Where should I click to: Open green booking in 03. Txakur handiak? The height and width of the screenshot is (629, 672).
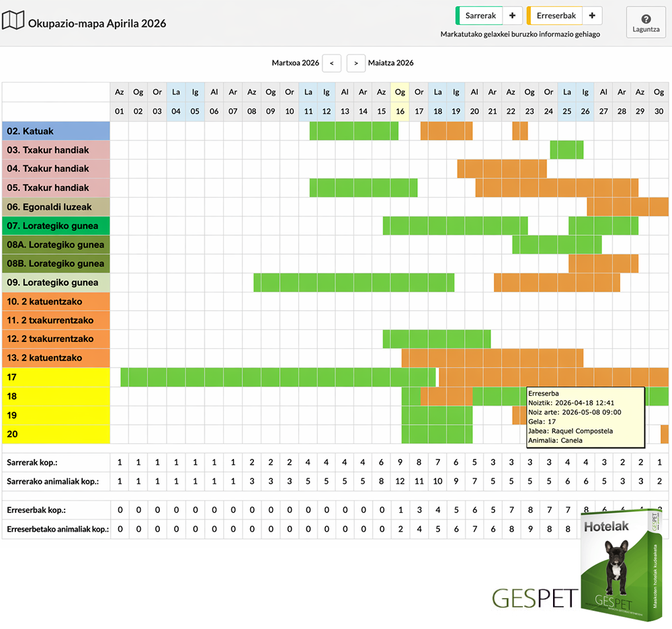tap(566, 150)
